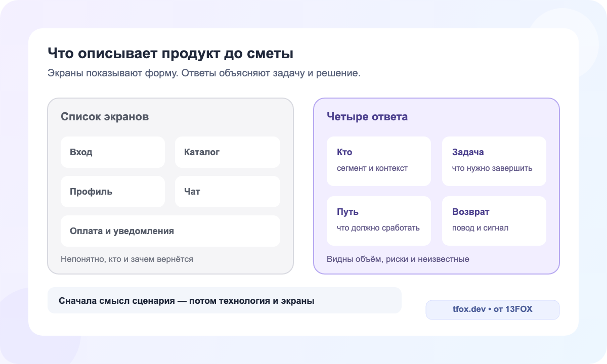The height and width of the screenshot is (364, 607).
Task: Click the "Каталог" screen card
Action: (228, 152)
